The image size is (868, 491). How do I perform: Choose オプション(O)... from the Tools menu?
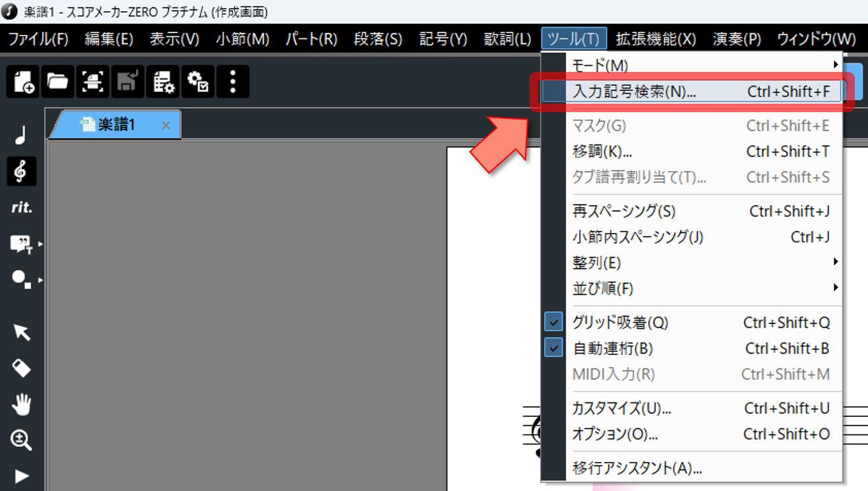(x=615, y=434)
